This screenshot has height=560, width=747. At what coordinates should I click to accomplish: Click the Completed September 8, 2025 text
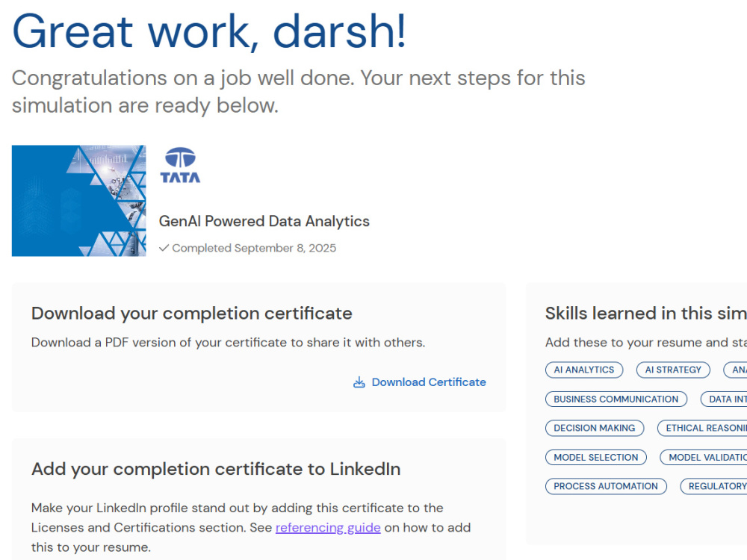pos(254,248)
